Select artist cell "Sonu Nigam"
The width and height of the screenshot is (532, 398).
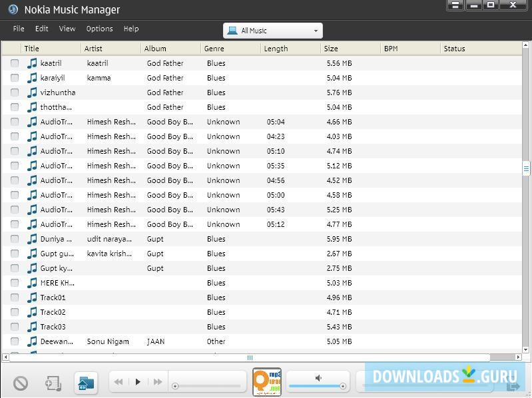108,341
